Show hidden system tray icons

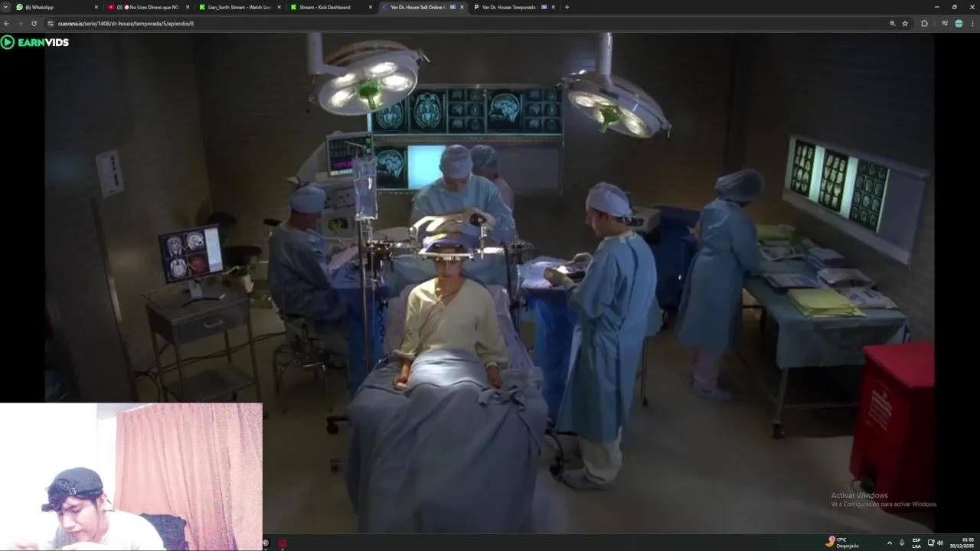pyautogui.click(x=889, y=543)
